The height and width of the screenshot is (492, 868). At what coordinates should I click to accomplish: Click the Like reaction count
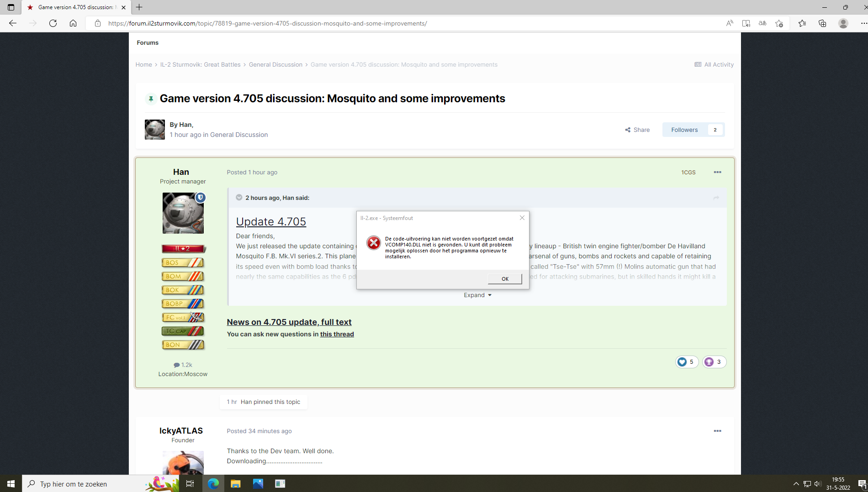pos(687,362)
